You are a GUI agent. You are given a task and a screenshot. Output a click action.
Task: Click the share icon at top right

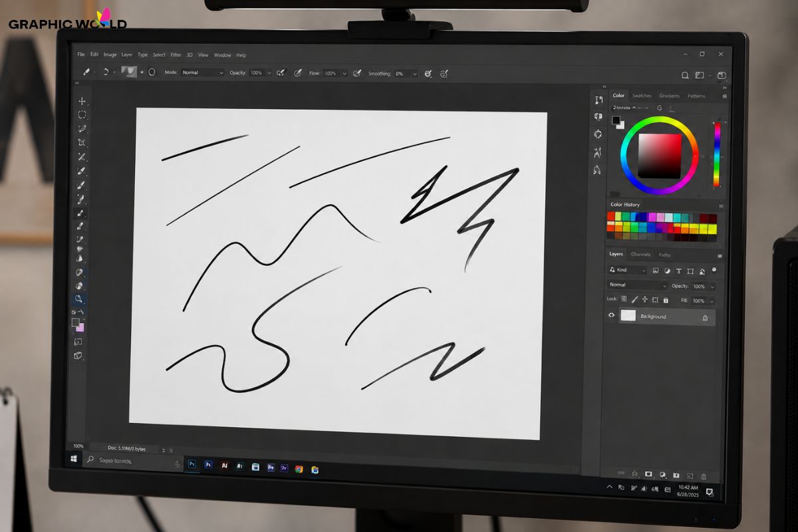[722, 76]
